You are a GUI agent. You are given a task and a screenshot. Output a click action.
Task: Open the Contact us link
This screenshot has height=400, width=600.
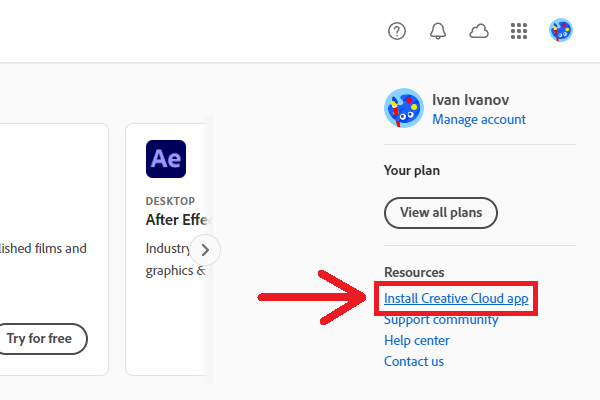click(414, 361)
